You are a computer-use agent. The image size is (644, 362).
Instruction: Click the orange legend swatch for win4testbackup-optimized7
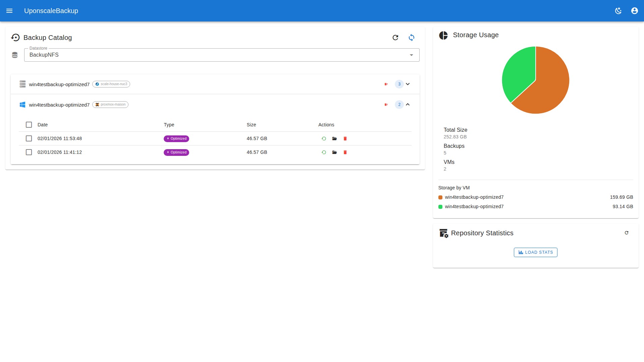[x=440, y=197]
